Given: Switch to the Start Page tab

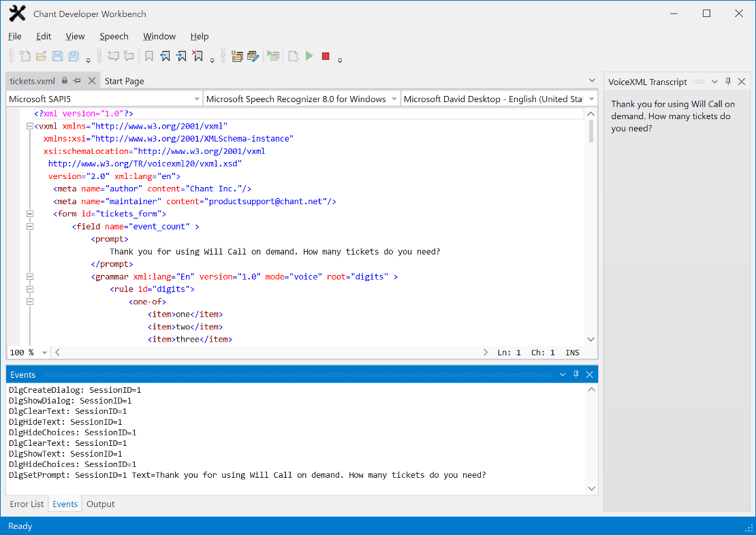Looking at the screenshot, I should click(x=125, y=81).
